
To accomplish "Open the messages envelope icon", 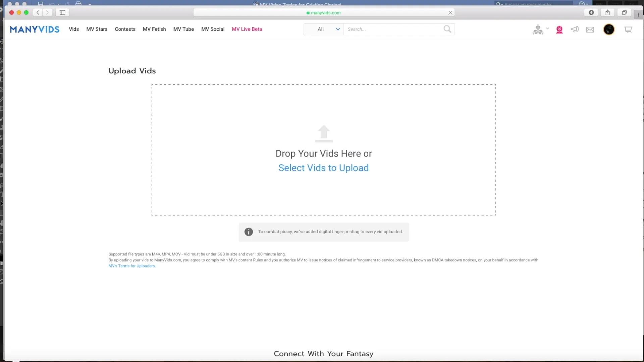I will coord(590,29).
